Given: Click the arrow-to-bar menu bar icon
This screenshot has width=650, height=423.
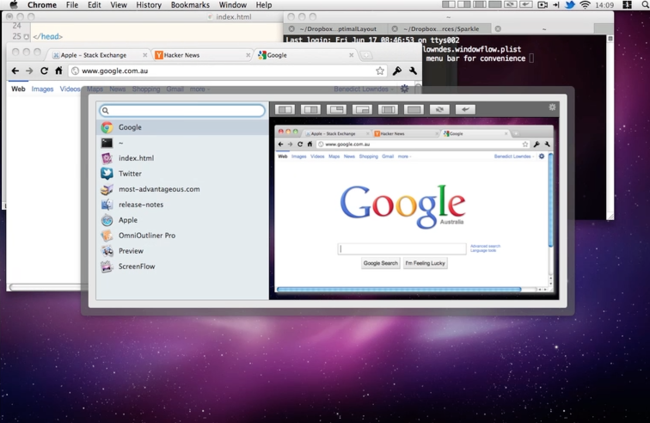Looking at the screenshot, I should [556, 5].
